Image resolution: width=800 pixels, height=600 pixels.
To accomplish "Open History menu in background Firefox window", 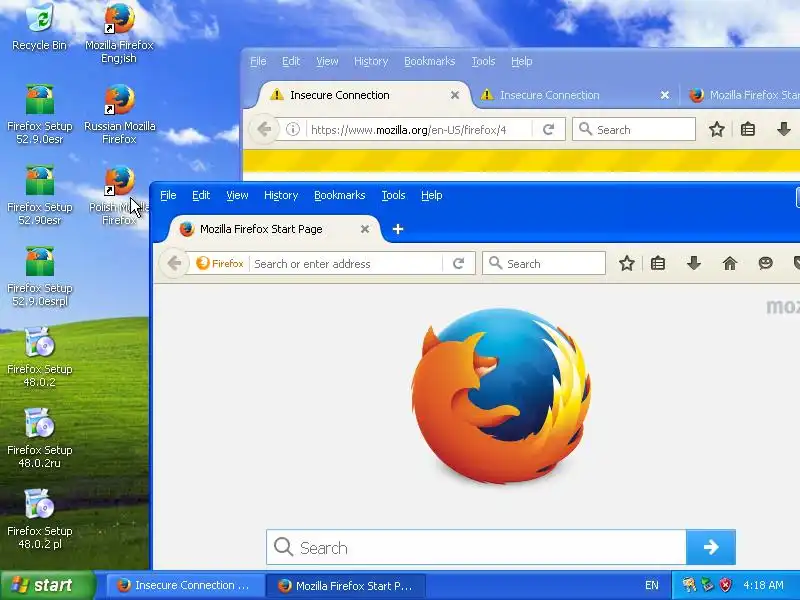I will click(x=371, y=61).
